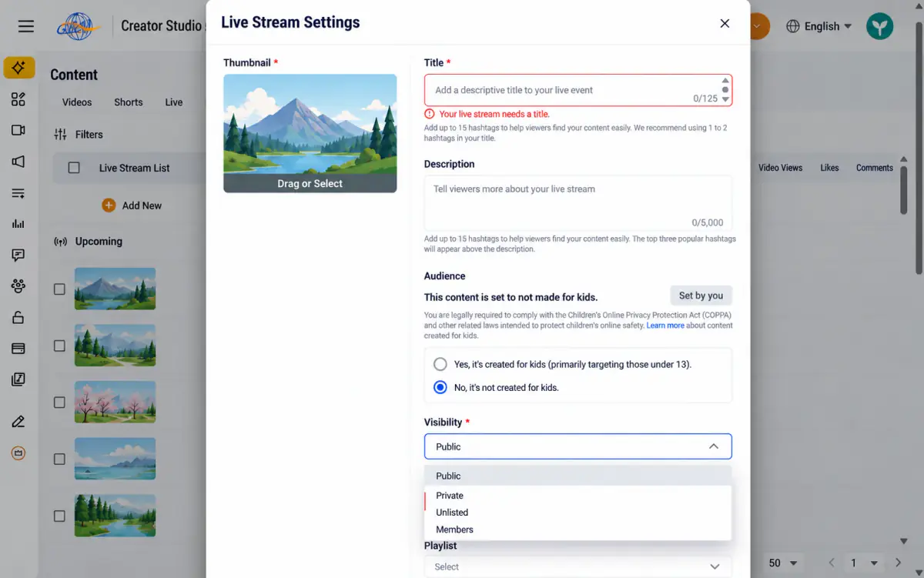The height and width of the screenshot is (578, 924).
Task: Click the Comments column header
Action: [875, 168]
